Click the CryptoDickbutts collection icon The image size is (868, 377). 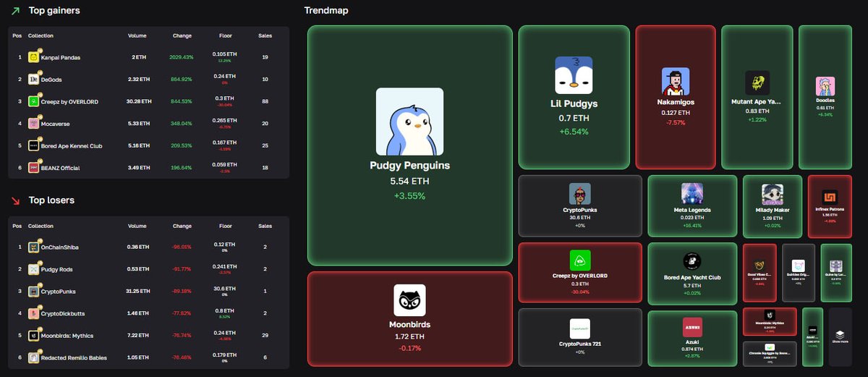coord(33,314)
